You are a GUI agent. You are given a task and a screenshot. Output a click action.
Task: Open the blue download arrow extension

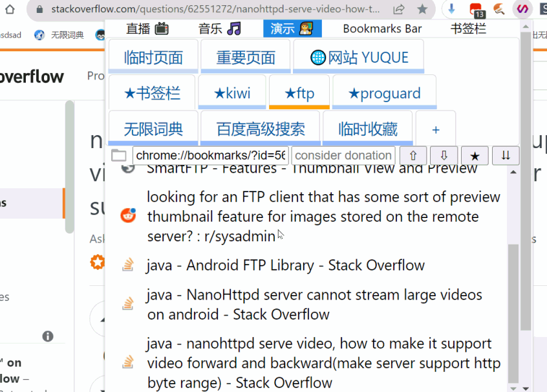[451, 8]
